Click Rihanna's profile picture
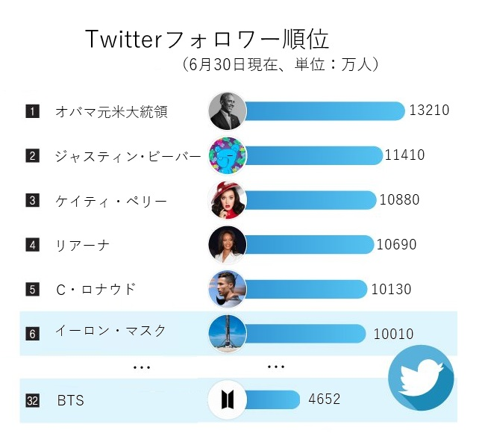This screenshot has height=448, width=479. 228,245
